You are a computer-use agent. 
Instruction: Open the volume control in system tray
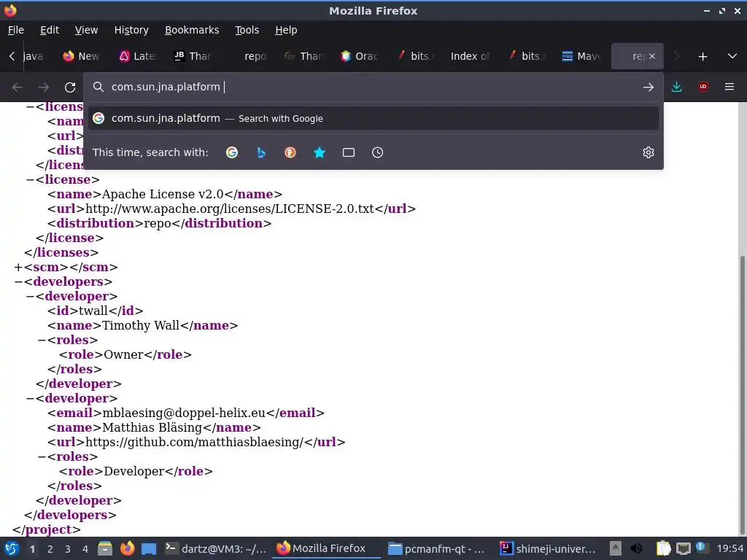point(635,548)
